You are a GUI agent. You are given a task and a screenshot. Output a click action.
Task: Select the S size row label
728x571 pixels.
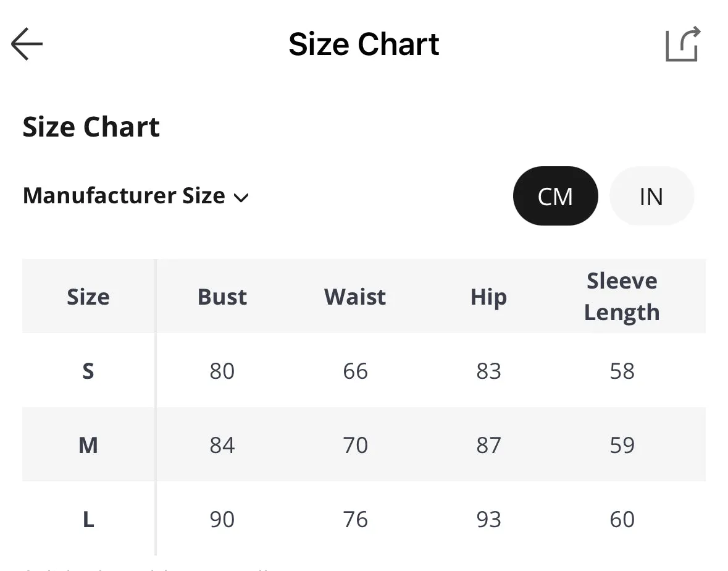[88, 371]
